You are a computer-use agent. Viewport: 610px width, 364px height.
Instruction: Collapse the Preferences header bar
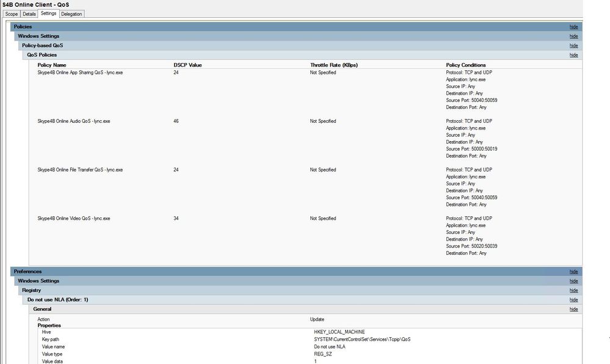pos(296,272)
